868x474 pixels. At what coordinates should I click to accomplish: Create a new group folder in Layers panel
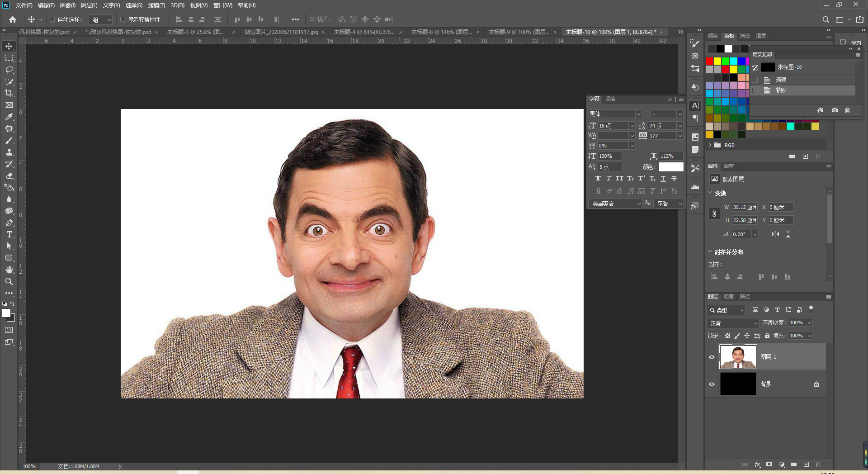point(794,465)
